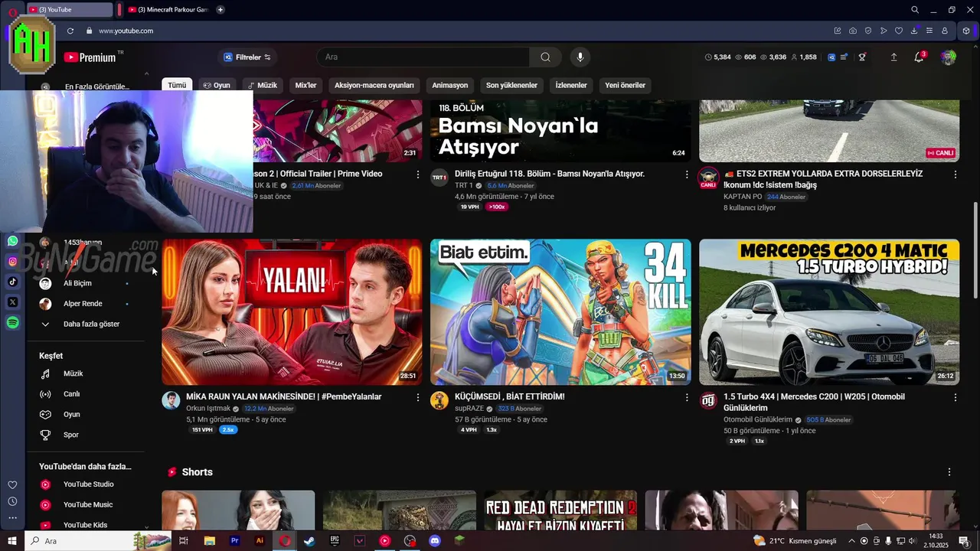Viewport: 980px width, 551px height.
Task: Open the Otomobil Günlüklerim channel link
Action: point(758,420)
